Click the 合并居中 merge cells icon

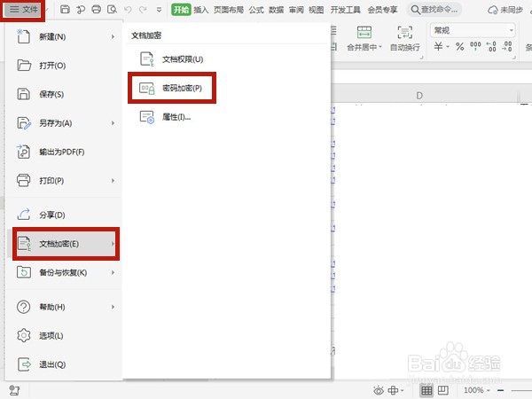tap(364, 32)
